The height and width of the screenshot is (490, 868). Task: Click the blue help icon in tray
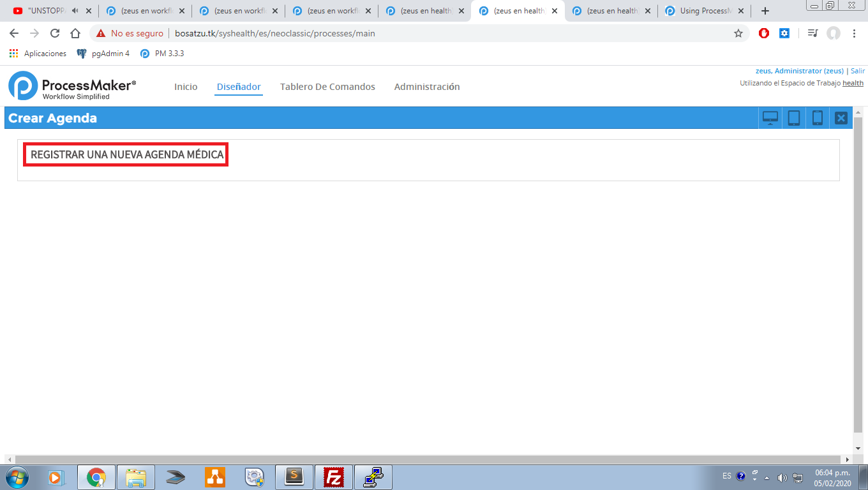(741, 476)
